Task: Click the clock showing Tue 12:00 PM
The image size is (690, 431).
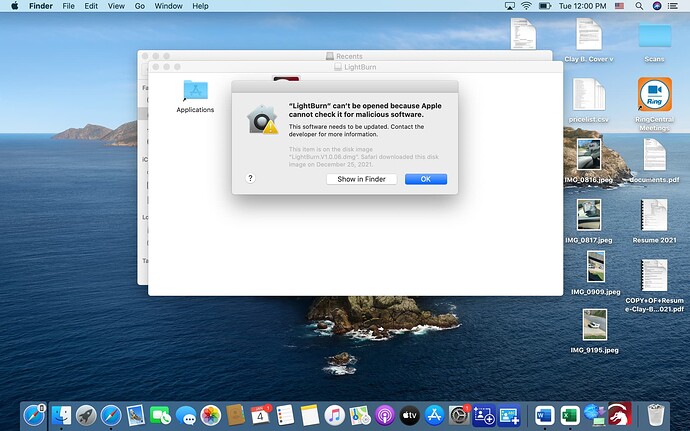Action: [x=582, y=6]
